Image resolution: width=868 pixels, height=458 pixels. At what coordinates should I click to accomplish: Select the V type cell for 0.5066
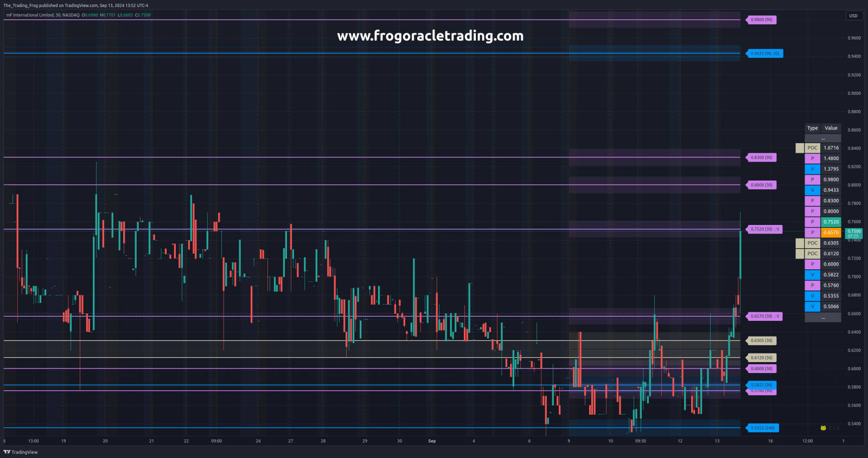[x=812, y=307]
